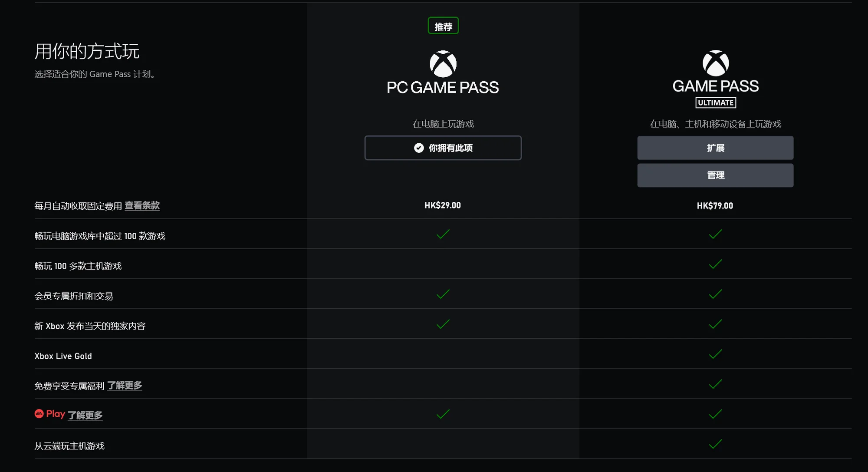
Task: Click the 管理 button
Action: (x=715, y=175)
